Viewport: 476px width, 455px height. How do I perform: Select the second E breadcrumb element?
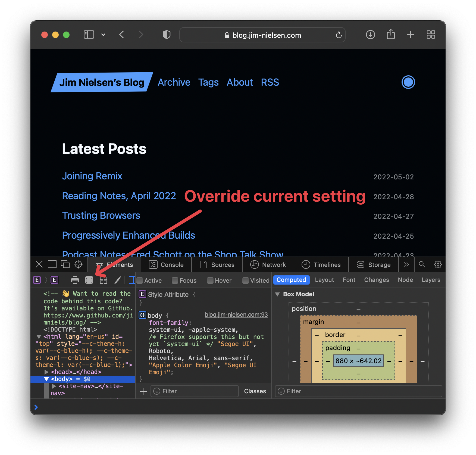click(54, 280)
